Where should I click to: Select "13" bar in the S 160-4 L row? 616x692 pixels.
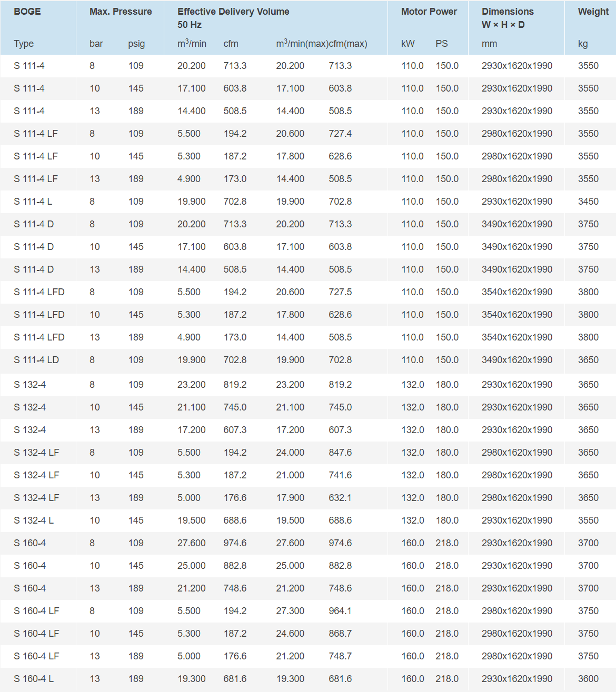95,679
